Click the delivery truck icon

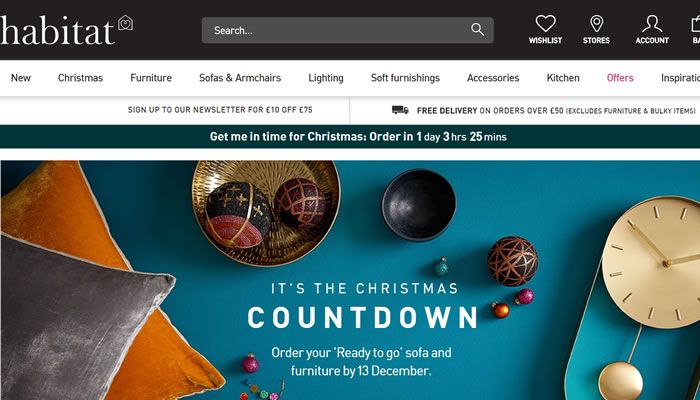(x=400, y=110)
